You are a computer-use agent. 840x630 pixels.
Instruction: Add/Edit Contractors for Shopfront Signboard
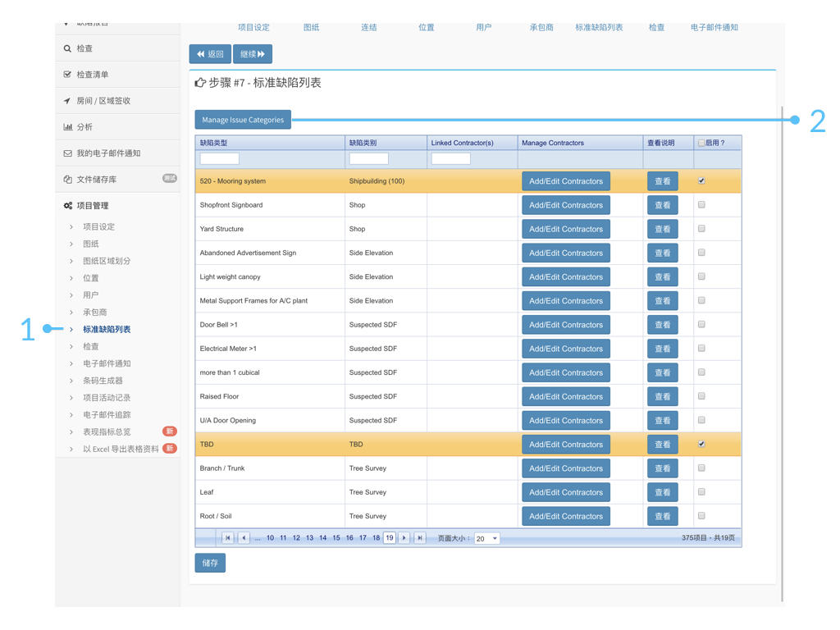(x=566, y=205)
